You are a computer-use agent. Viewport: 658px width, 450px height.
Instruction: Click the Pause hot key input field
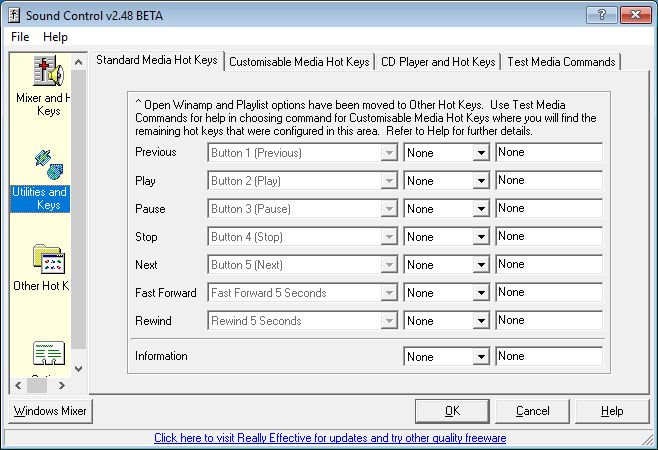548,209
